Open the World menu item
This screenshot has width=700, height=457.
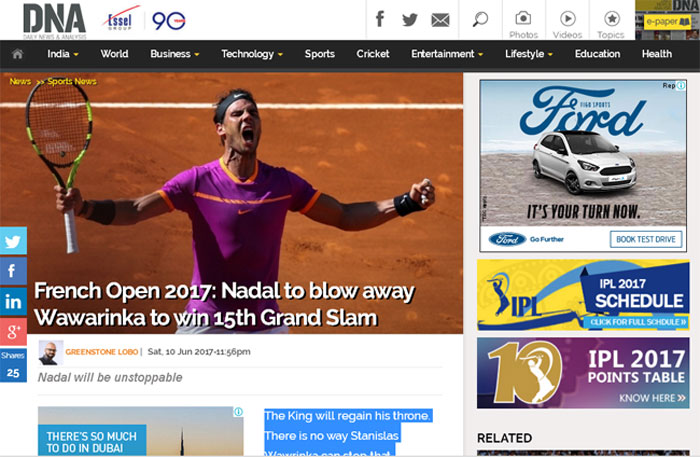pos(114,54)
